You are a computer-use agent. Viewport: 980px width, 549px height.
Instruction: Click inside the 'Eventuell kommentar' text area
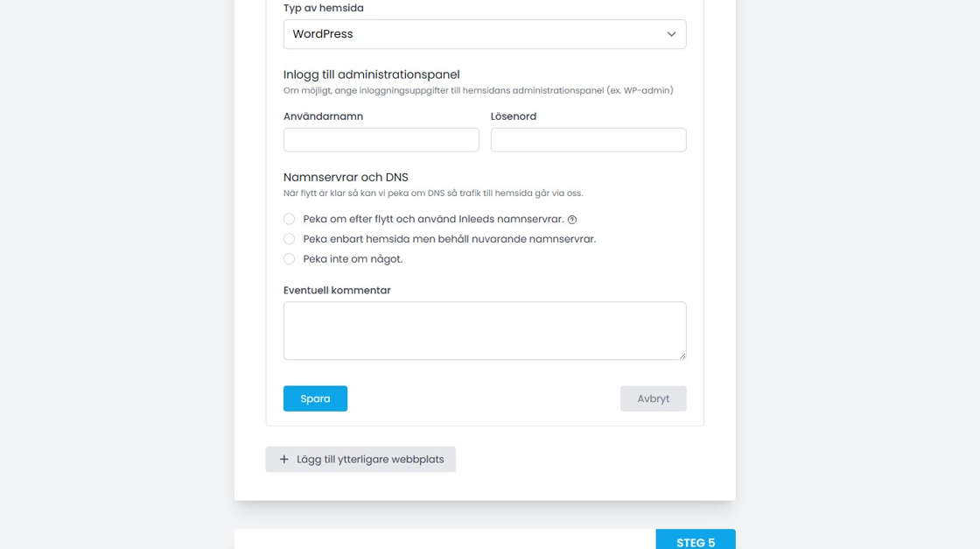pyautogui.click(x=484, y=330)
